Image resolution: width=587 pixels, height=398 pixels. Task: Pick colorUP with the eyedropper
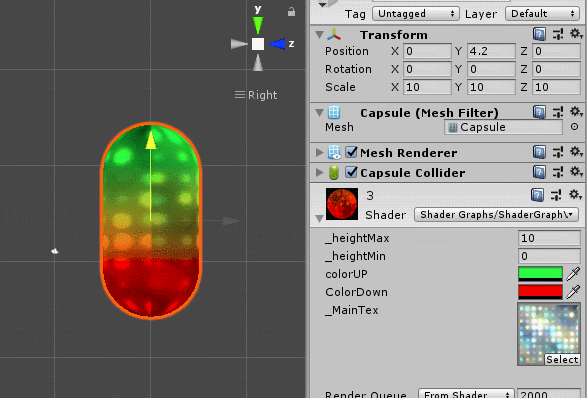point(573,274)
